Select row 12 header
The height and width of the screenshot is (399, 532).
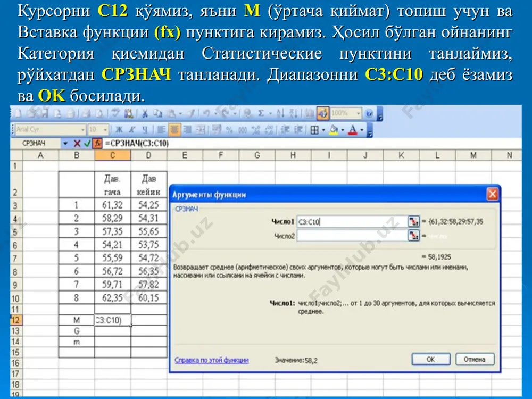tap(15, 320)
